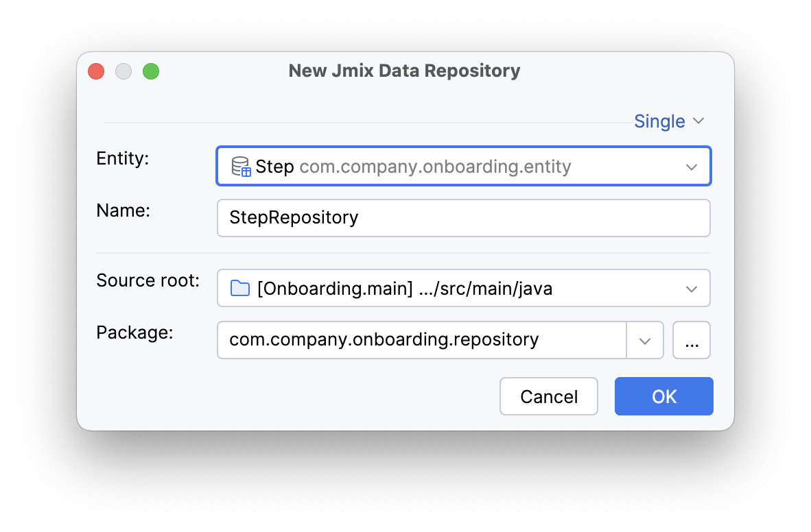Click the chevron on the Source root selector

tap(692, 289)
